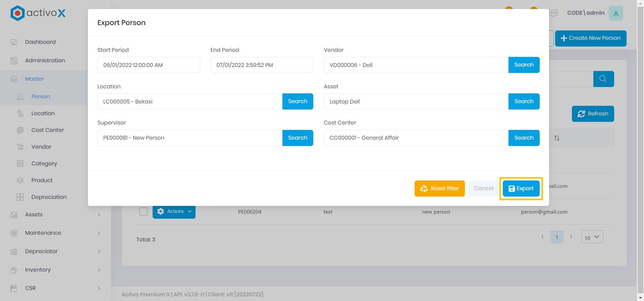
Task: Click the admin user avatar
Action: tap(615, 13)
